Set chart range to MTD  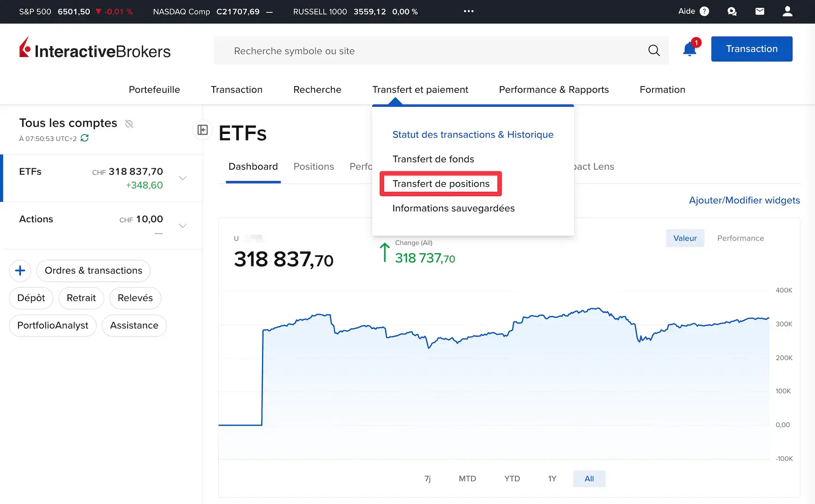coord(467,479)
